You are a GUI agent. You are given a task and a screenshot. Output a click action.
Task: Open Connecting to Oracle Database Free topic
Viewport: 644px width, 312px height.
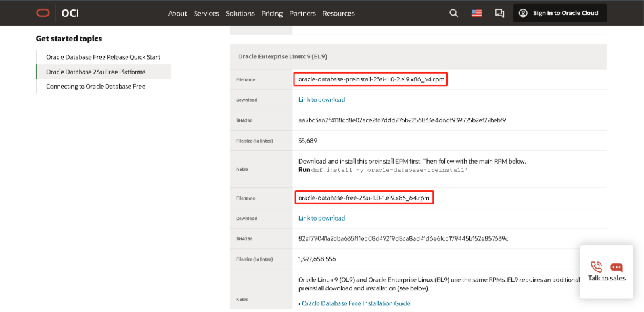96,87
